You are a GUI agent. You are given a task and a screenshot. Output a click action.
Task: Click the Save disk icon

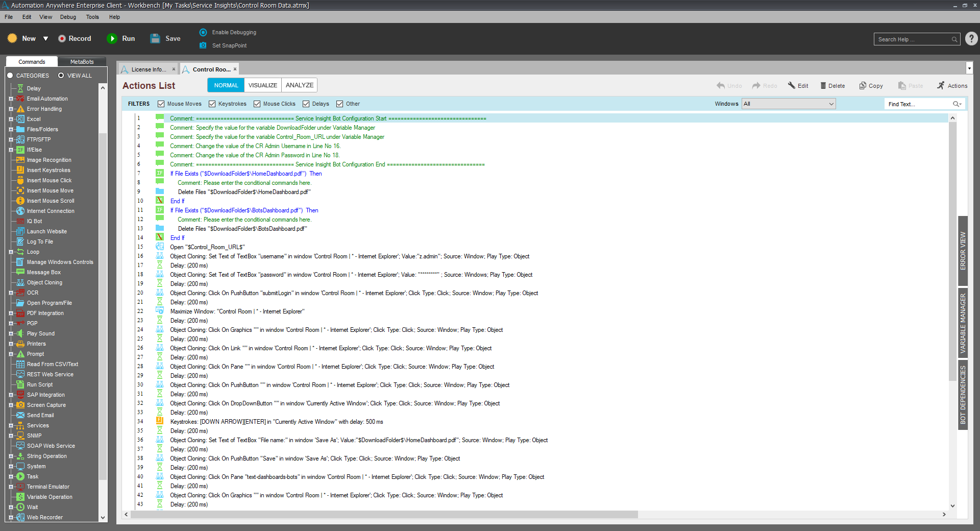(155, 39)
